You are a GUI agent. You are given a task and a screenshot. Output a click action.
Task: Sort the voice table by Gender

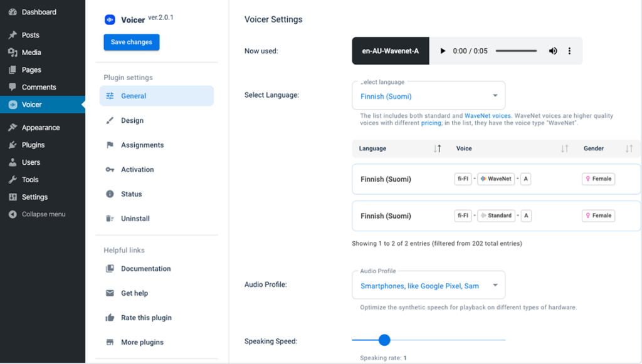628,148
